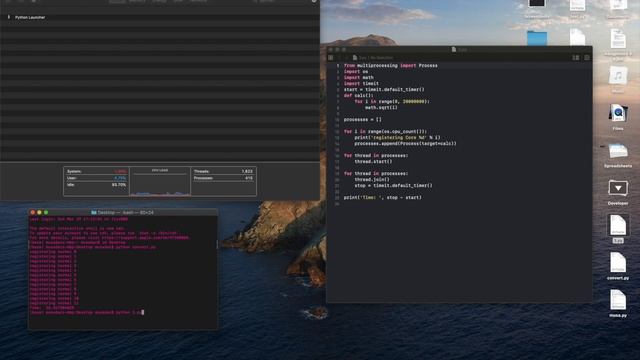The width and height of the screenshot is (640, 360).
Task: Maximize the Terminal window with green button
Action: 46,212
